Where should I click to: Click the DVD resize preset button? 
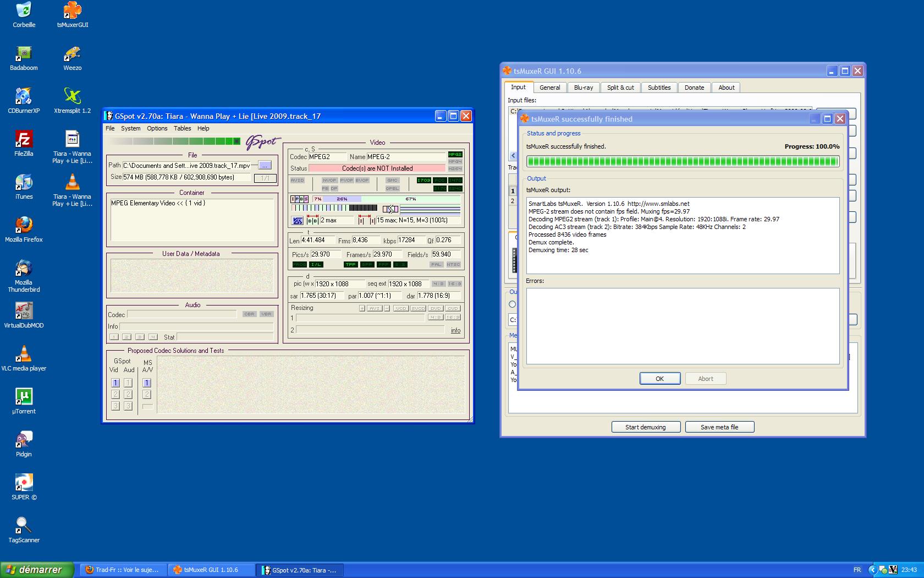(436, 308)
